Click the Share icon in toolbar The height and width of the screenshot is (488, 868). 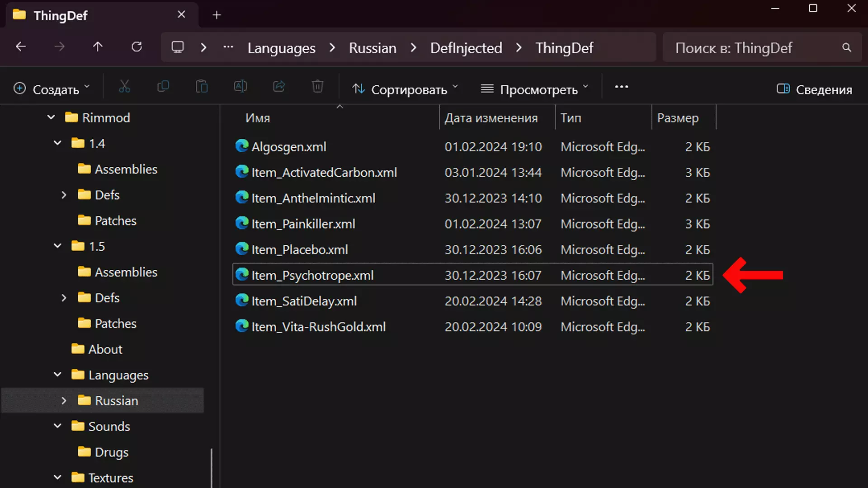pos(279,87)
